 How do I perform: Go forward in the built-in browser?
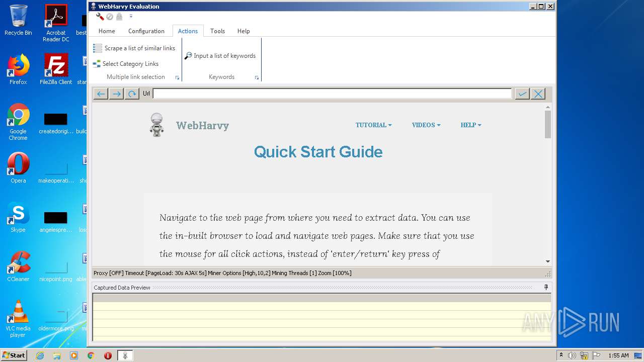pos(116,94)
